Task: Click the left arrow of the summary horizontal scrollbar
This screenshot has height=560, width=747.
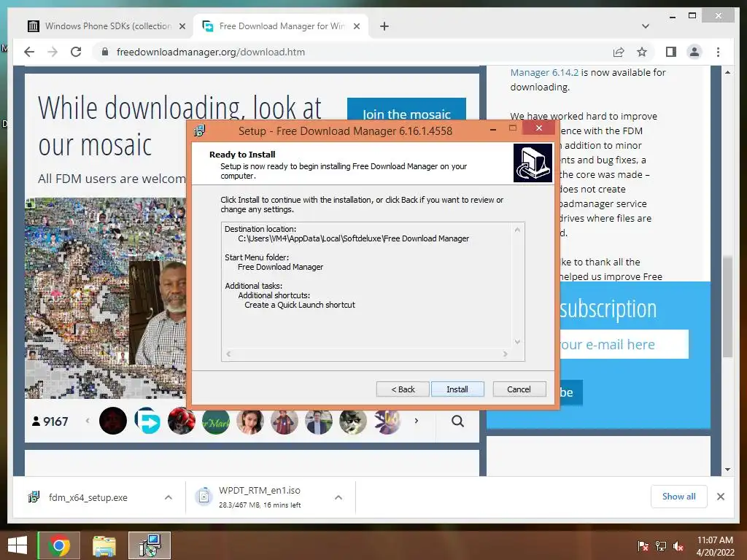Action: click(x=228, y=354)
